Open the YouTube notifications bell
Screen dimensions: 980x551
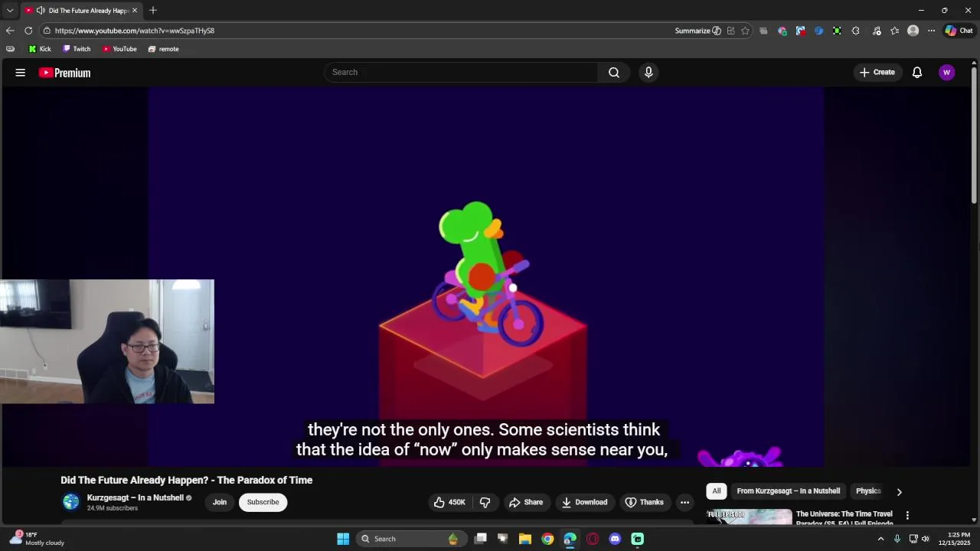[x=917, y=73]
